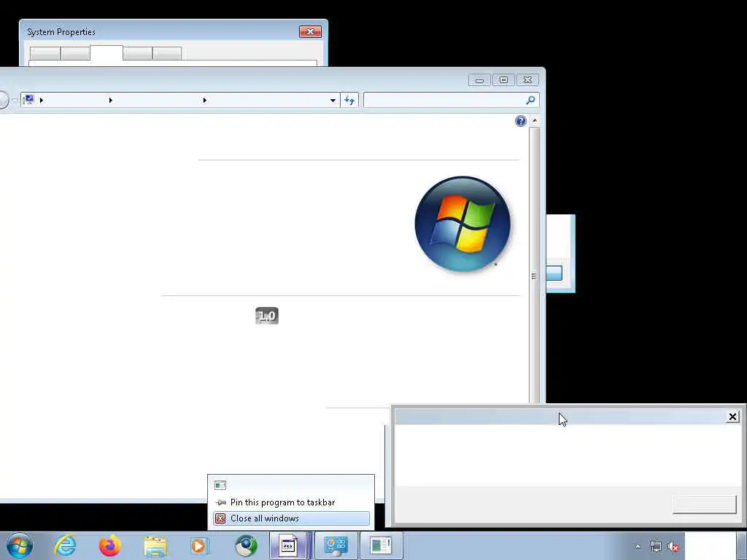Click the green-blue globe browser taskbar icon

(246, 545)
